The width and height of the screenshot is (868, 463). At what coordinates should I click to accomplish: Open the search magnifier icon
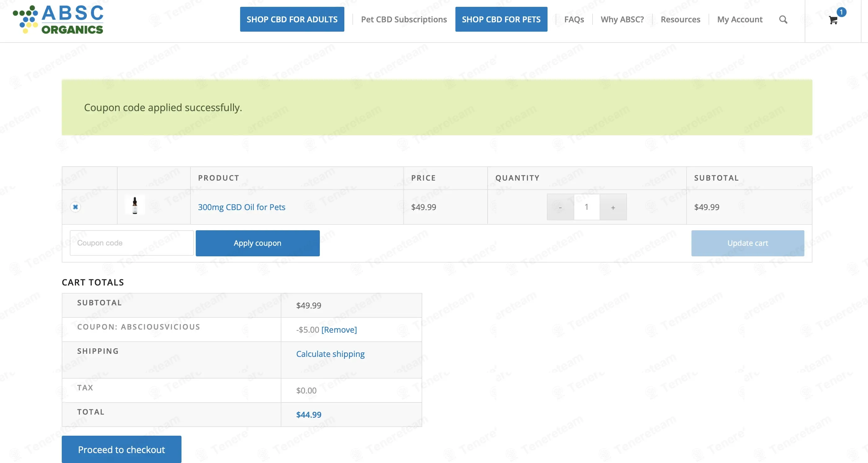(x=783, y=20)
